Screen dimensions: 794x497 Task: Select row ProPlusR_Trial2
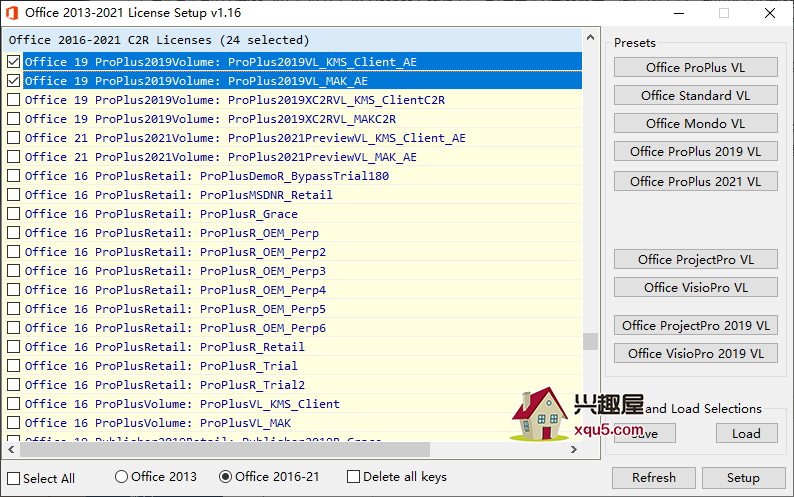point(293,385)
